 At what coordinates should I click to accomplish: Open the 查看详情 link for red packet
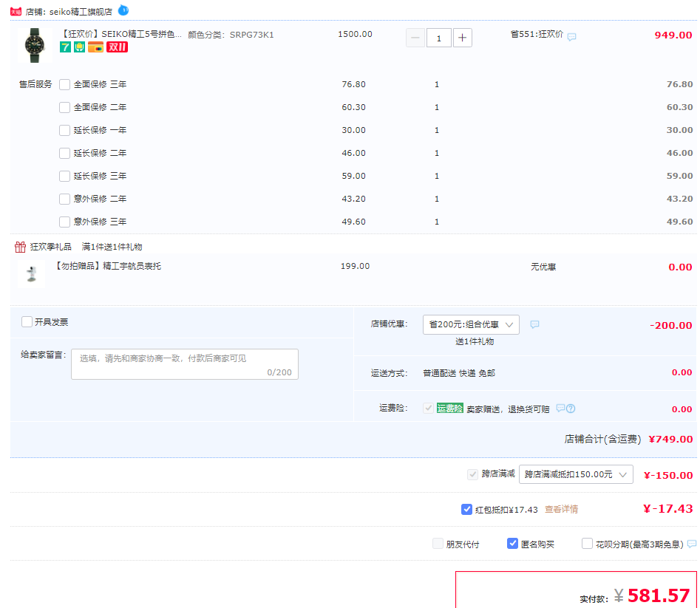561,509
